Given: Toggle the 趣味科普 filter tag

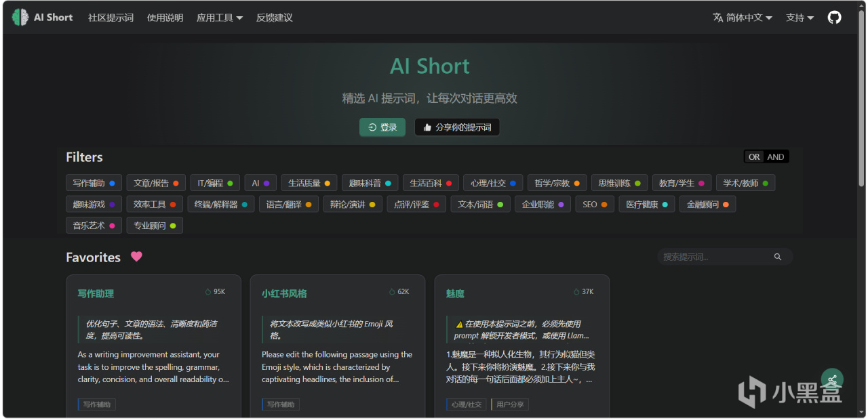Looking at the screenshot, I should [370, 183].
